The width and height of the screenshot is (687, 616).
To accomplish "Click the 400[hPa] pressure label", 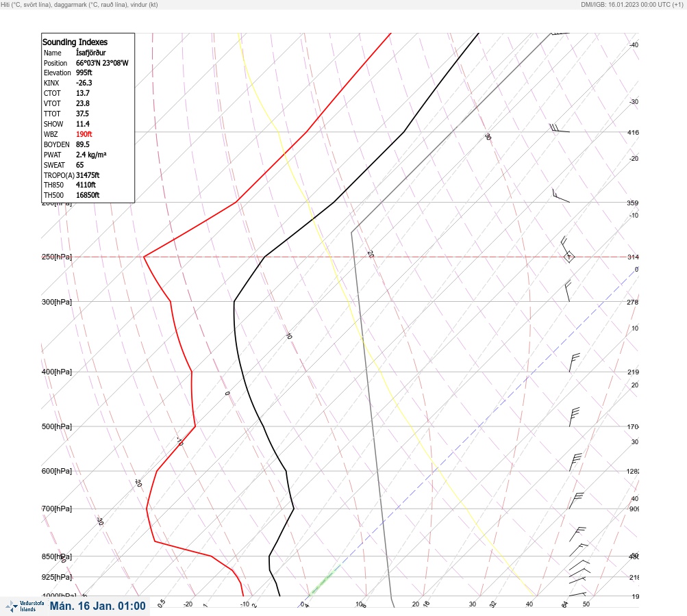I will click(x=57, y=372).
